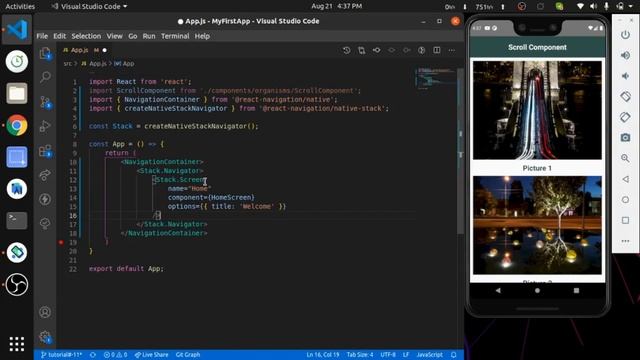This screenshot has width=640, height=360.
Task: Click Git Graph in status bar
Action: pyautogui.click(x=188, y=355)
